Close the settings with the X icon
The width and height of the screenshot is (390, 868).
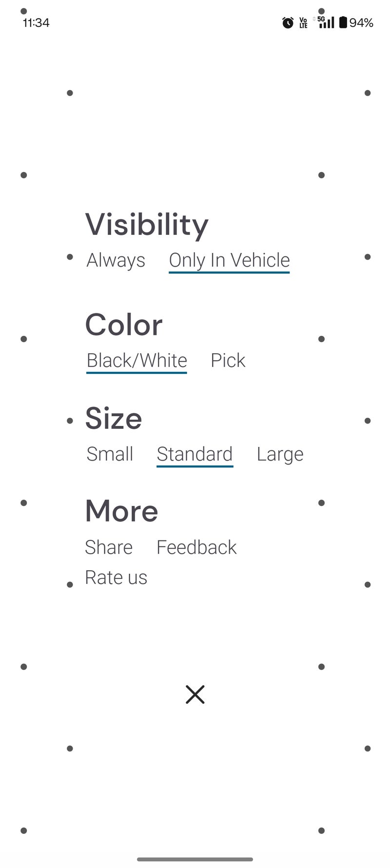[195, 694]
